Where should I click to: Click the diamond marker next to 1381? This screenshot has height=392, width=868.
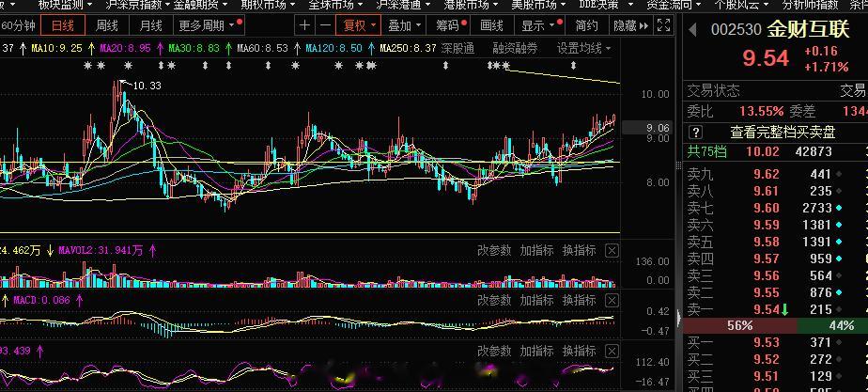coord(840,226)
